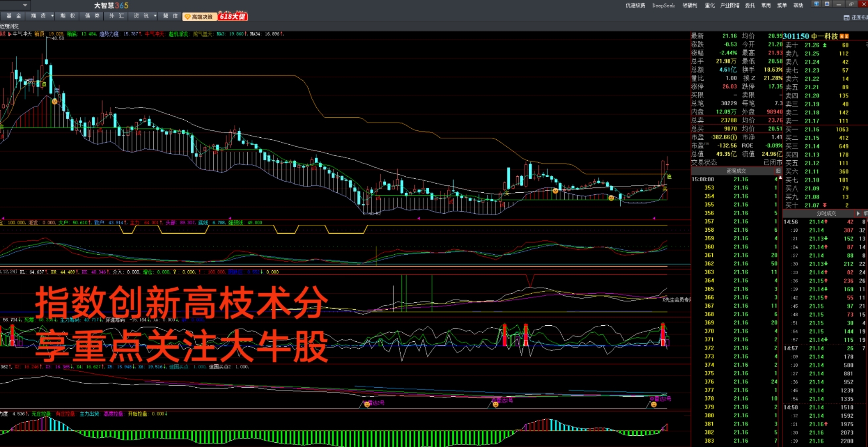Click the 建国买点2 indicator label
Viewport: 868px width, 447px height.
(x=229, y=367)
